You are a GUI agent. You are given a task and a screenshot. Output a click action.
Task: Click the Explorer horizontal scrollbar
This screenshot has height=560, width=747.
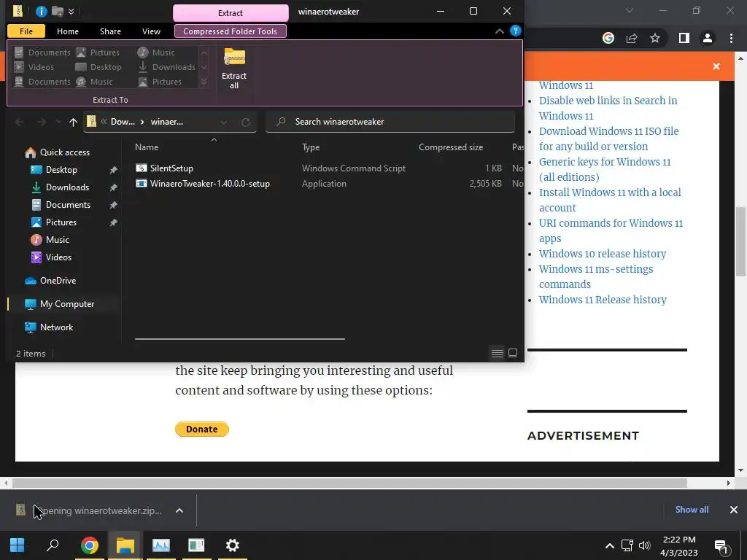pyautogui.click(x=239, y=339)
